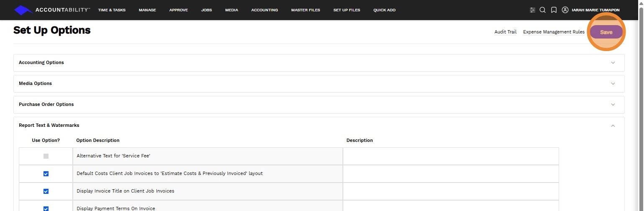Expand Purchase Order Options section
Image resolution: width=644 pixels, height=211 pixels.
coord(613,105)
